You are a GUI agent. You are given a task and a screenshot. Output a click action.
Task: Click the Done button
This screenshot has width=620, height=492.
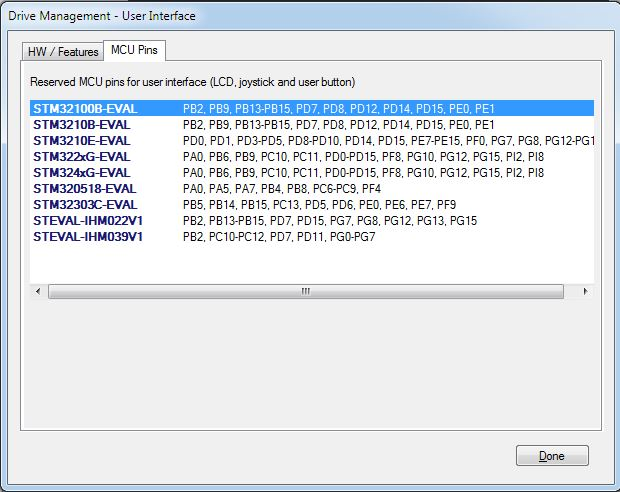[x=552, y=456]
